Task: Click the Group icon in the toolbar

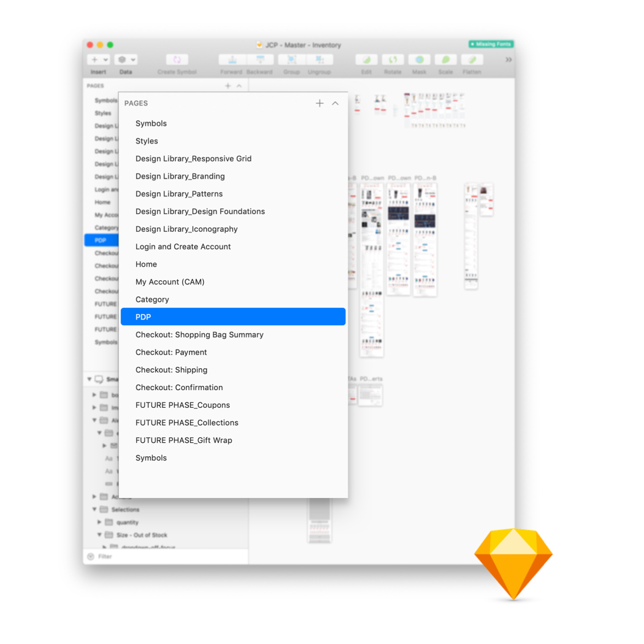Action: tap(291, 59)
